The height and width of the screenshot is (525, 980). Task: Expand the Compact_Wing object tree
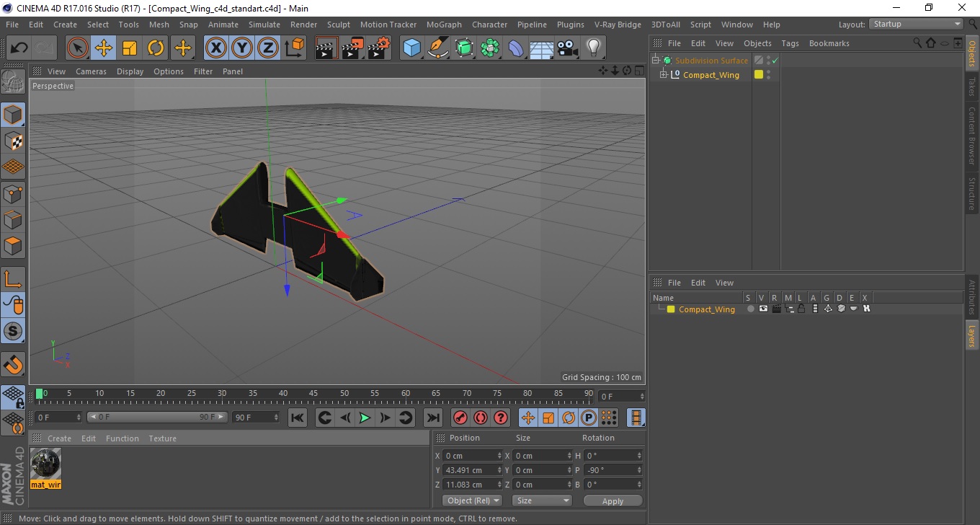coord(664,74)
